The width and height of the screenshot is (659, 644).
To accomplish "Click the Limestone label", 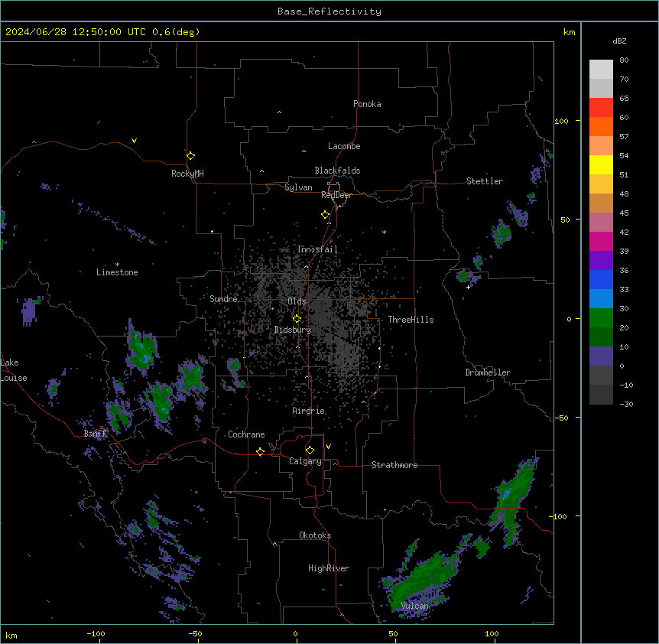I will point(117,272).
